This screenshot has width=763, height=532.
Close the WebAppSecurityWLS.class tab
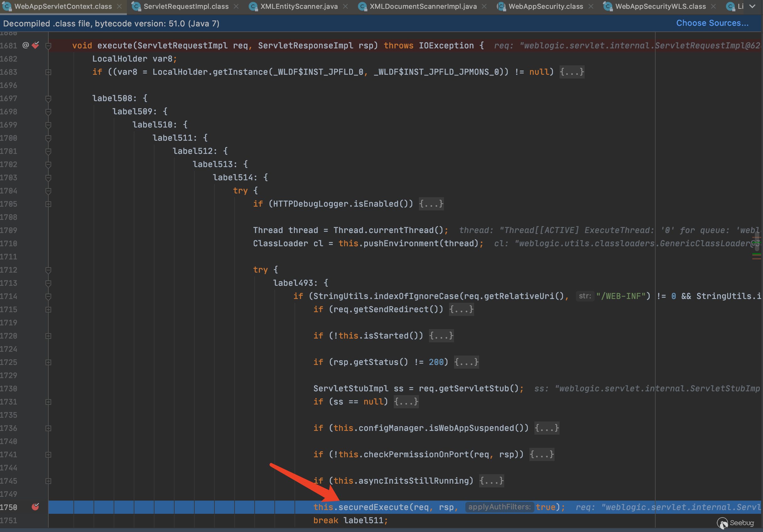[x=713, y=6]
